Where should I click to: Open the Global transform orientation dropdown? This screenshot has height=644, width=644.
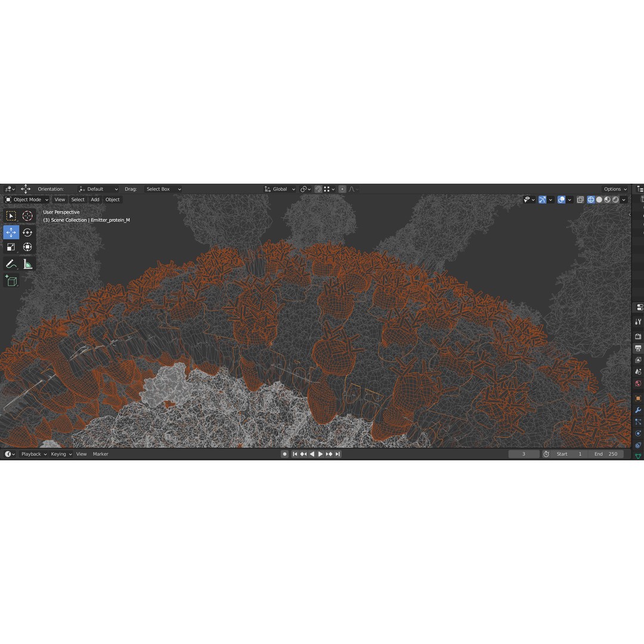(x=280, y=189)
